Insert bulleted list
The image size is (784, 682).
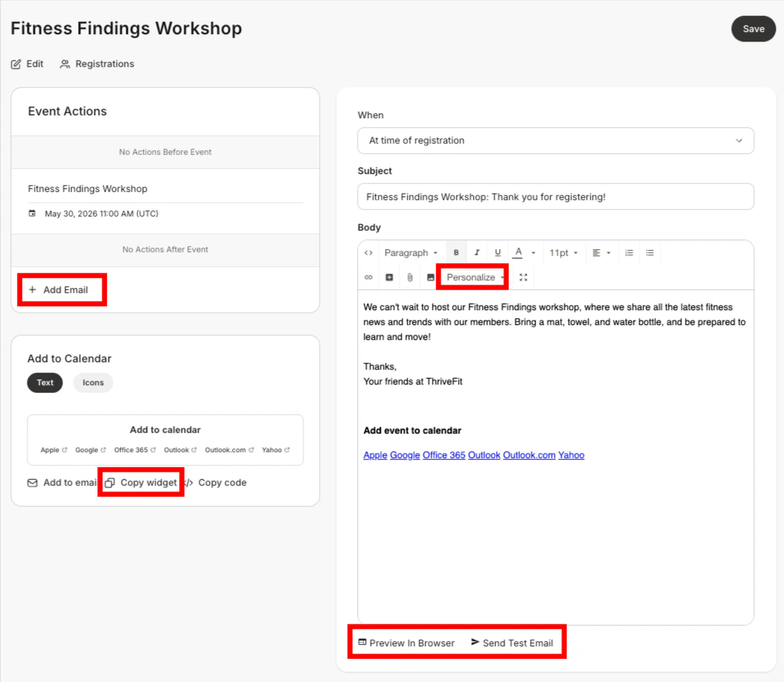(650, 253)
